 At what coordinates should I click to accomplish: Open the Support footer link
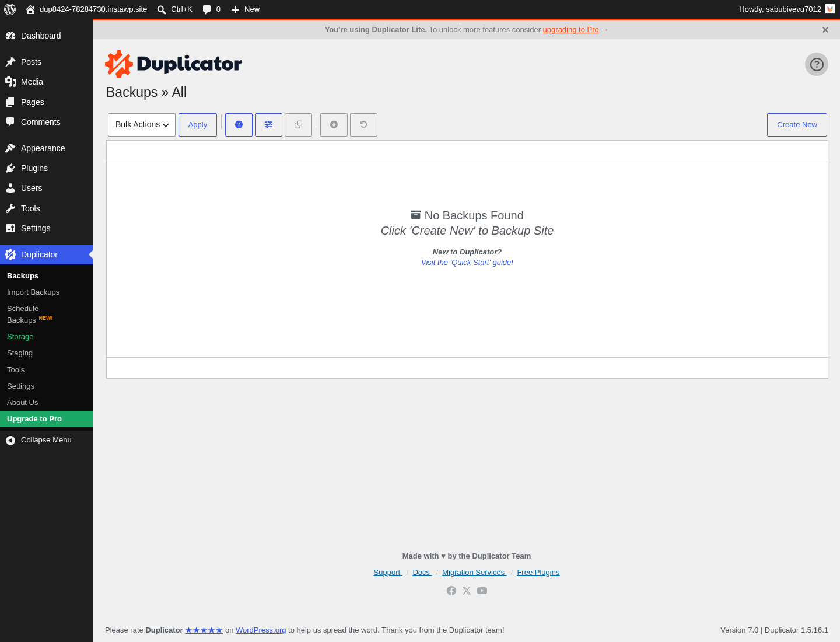tap(388, 573)
